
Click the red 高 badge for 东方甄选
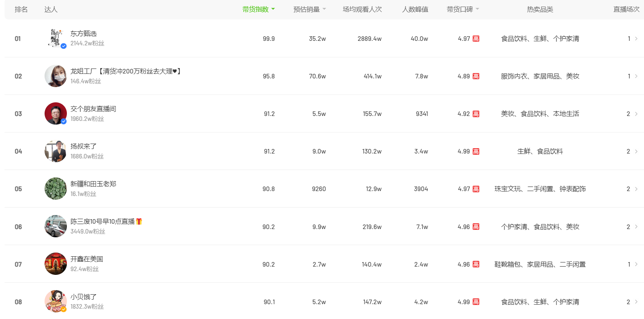coord(476,39)
